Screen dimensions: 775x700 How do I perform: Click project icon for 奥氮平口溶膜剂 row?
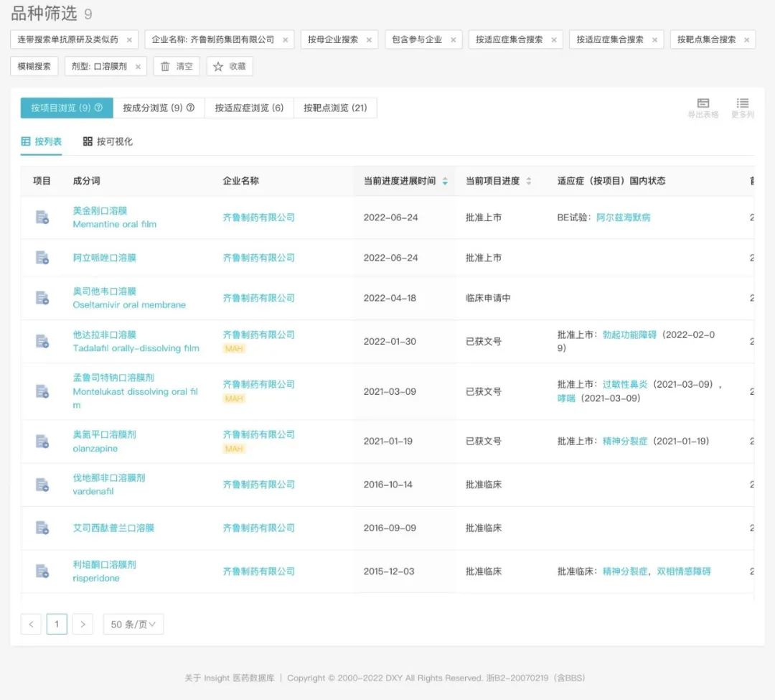pos(42,442)
